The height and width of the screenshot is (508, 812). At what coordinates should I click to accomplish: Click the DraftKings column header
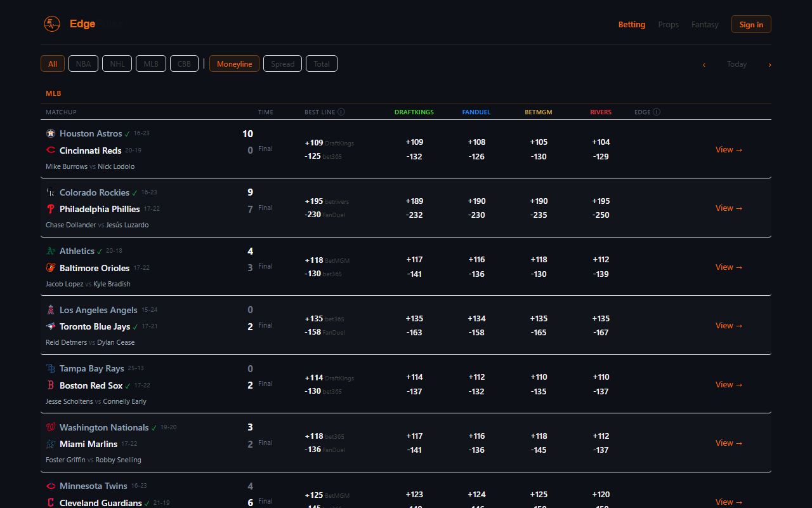click(414, 112)
